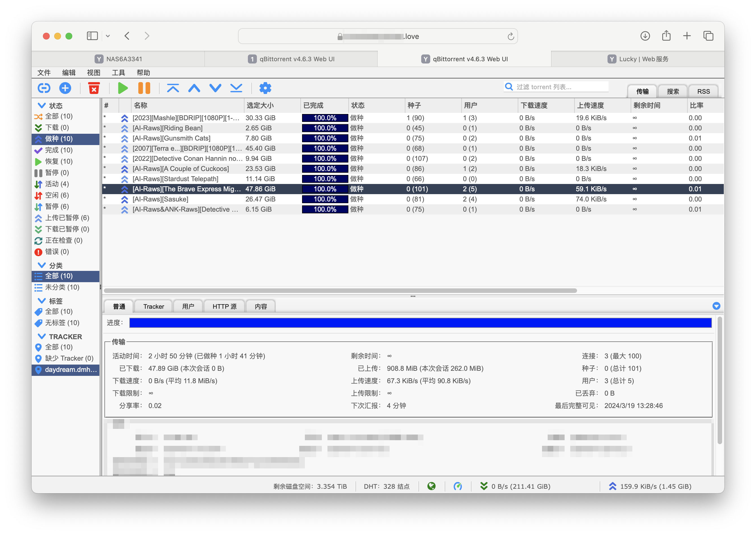Sort by the 上传速度 column header
Screen dimensions: 756x535
[x=602, y=106]
